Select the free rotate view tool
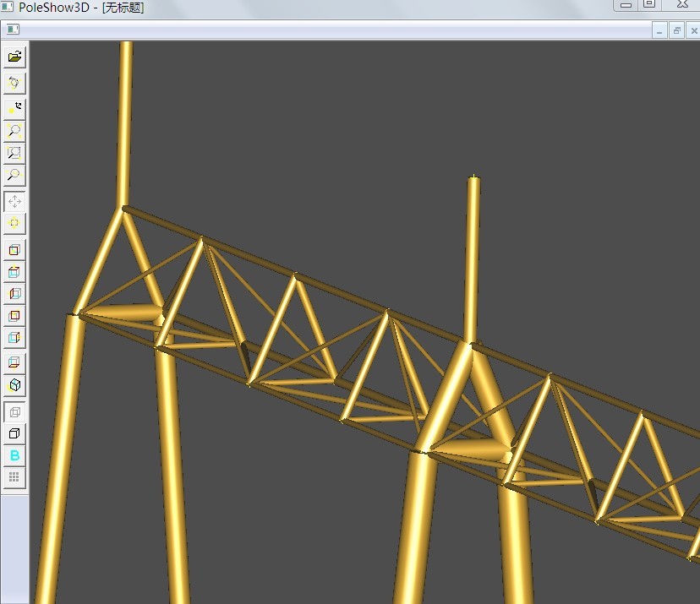Image resolution: width=700 pixels, height=604 pixels. click(14, 83)
